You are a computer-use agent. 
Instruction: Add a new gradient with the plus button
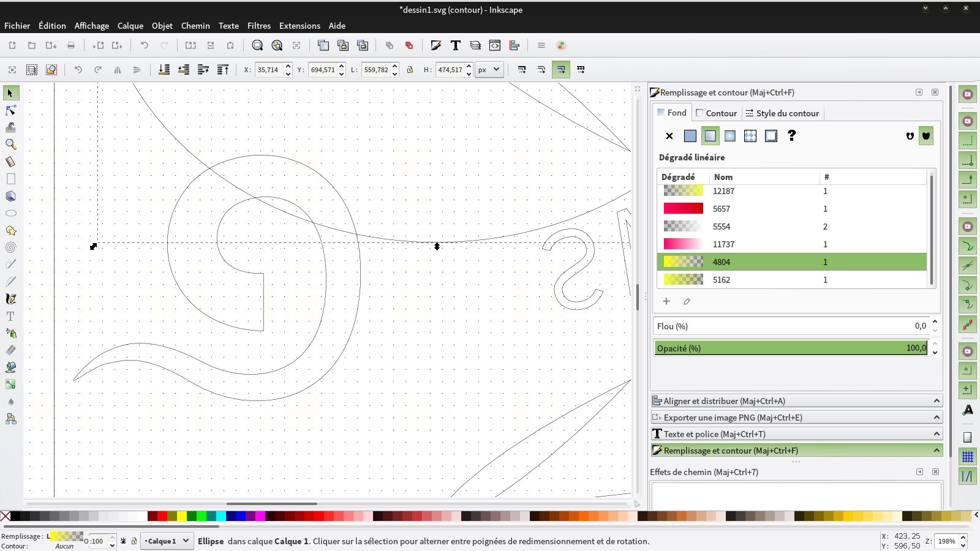tap(666, 301)
